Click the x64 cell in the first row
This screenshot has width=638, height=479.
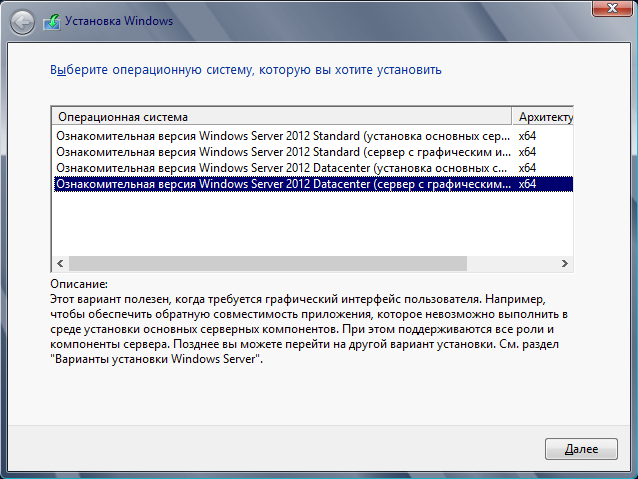[x=527, y=136]
